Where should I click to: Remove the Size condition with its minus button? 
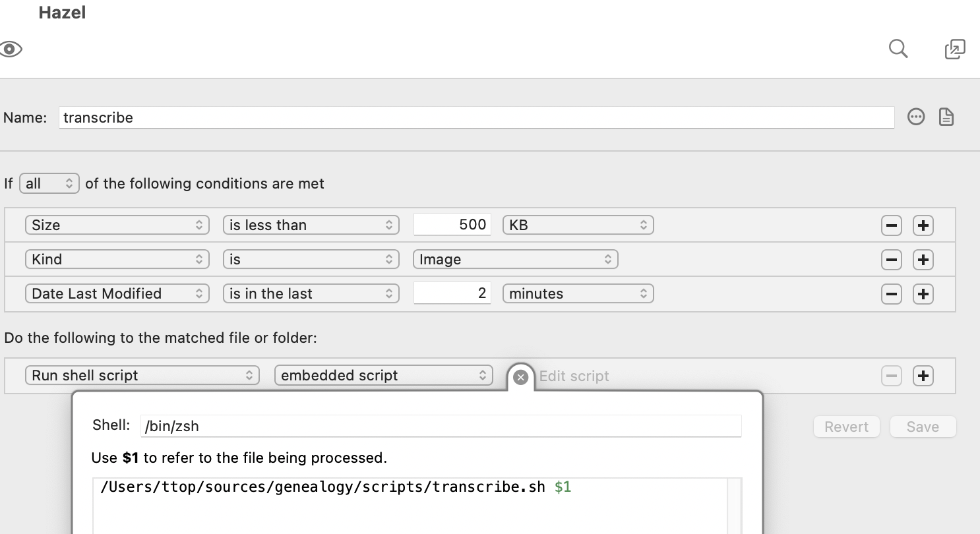click(x=892, y=225)
